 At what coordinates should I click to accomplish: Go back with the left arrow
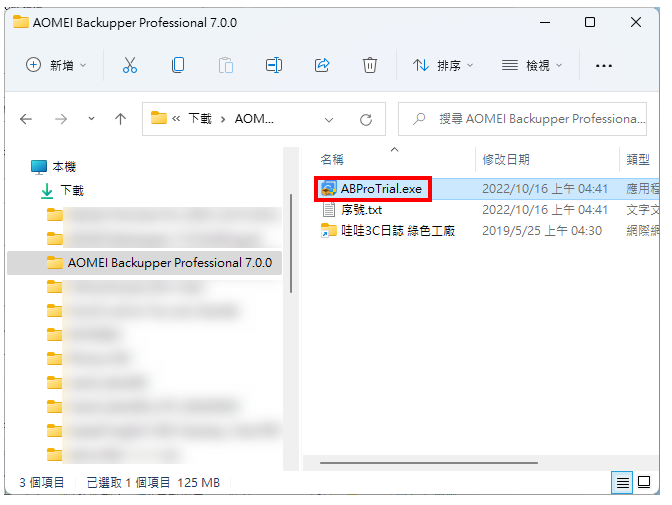click(26, 119)
